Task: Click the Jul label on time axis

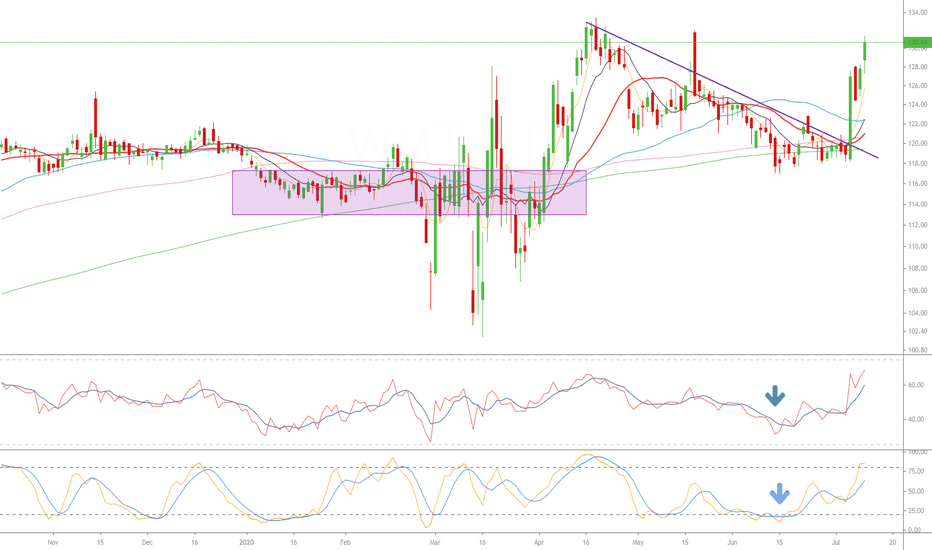Action: [836, 542]
